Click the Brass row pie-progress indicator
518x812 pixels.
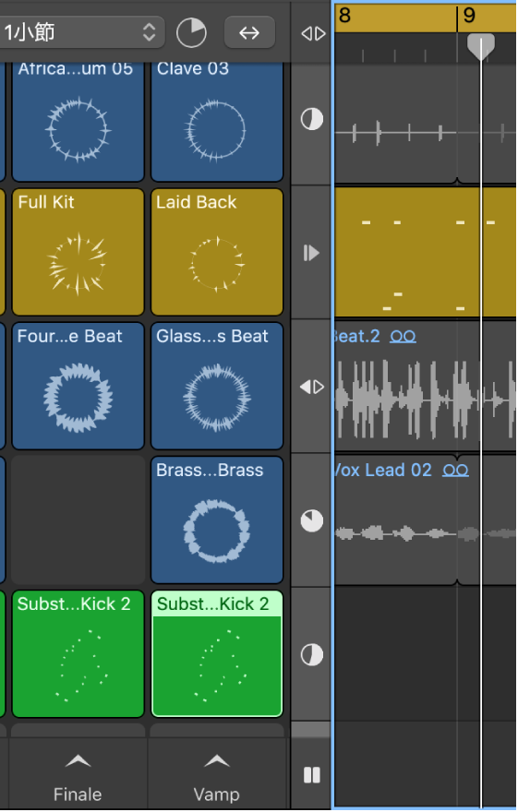point(312,521)
